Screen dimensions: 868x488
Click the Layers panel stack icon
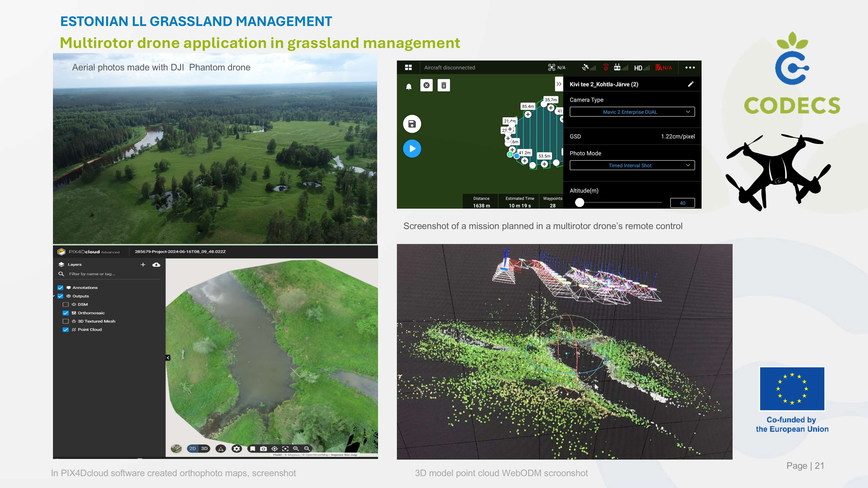tap(61, 264)
